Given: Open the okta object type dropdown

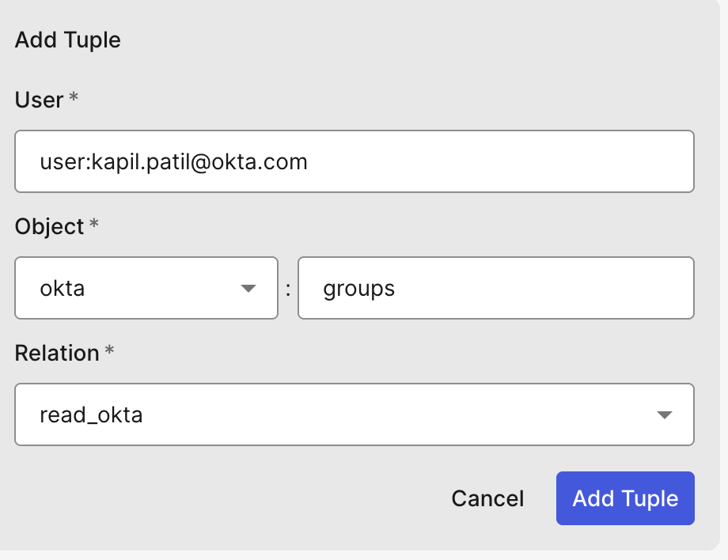Looking at the screenshot, I should click(x=146, y=288).
